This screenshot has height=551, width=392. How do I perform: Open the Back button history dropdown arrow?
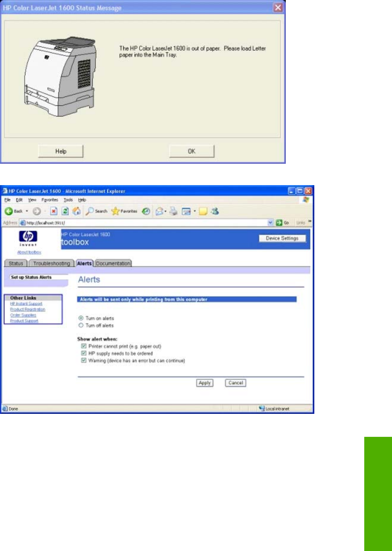click(27, 211)
